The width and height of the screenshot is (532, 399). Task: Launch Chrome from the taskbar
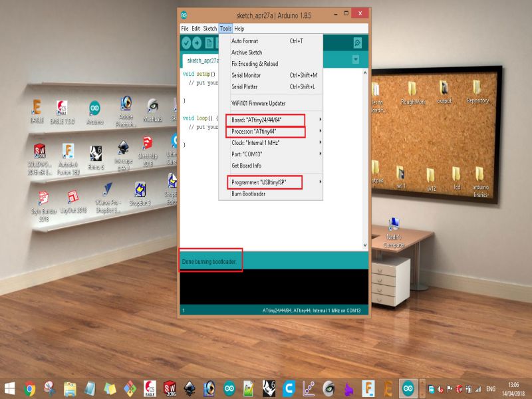pos(29,389)
